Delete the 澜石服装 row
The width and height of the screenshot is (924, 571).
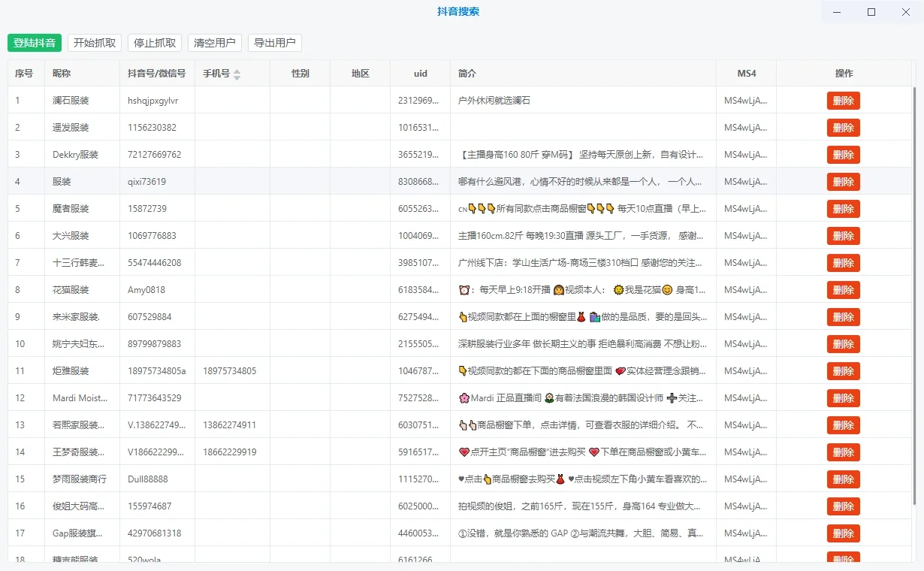click(x=844, y=101)
